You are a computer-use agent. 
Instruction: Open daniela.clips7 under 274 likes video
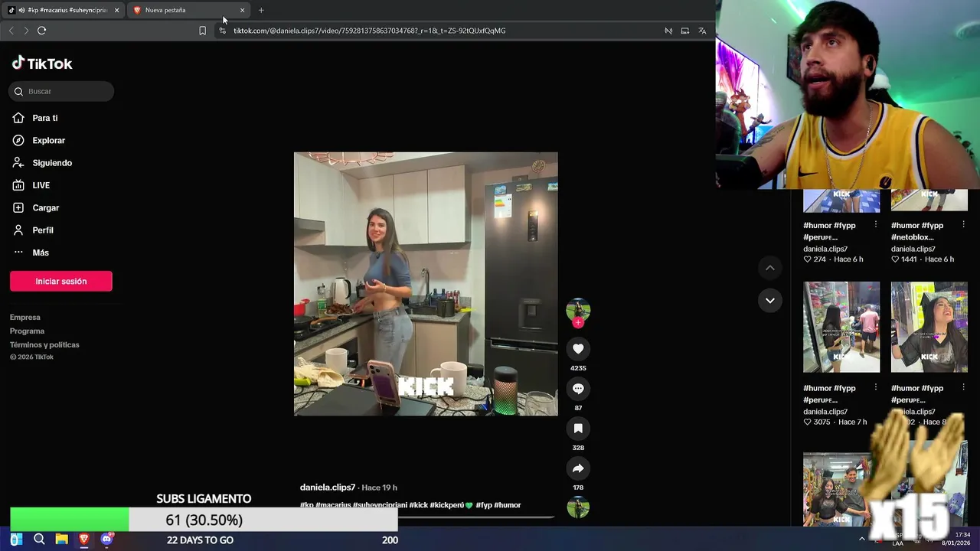coord(825,249)
